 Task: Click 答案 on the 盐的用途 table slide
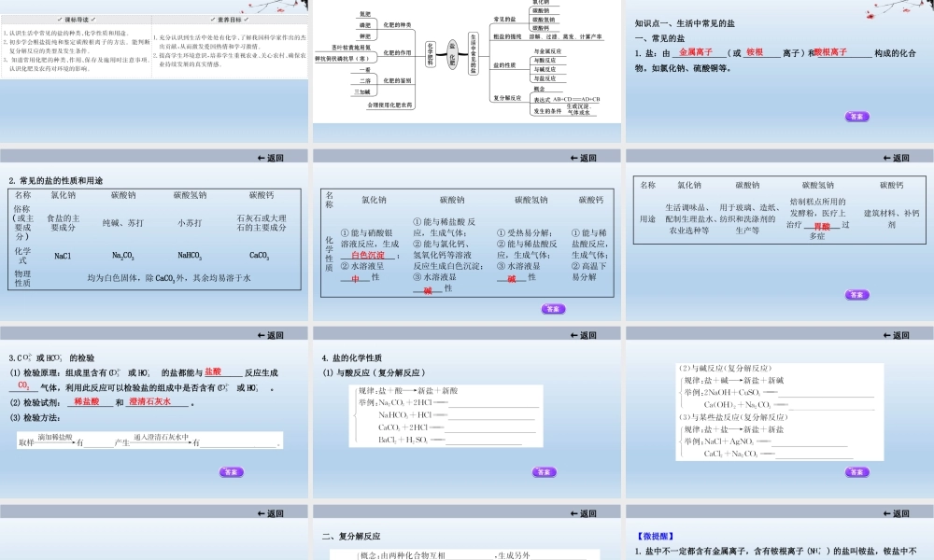click(x=856, y=294)
